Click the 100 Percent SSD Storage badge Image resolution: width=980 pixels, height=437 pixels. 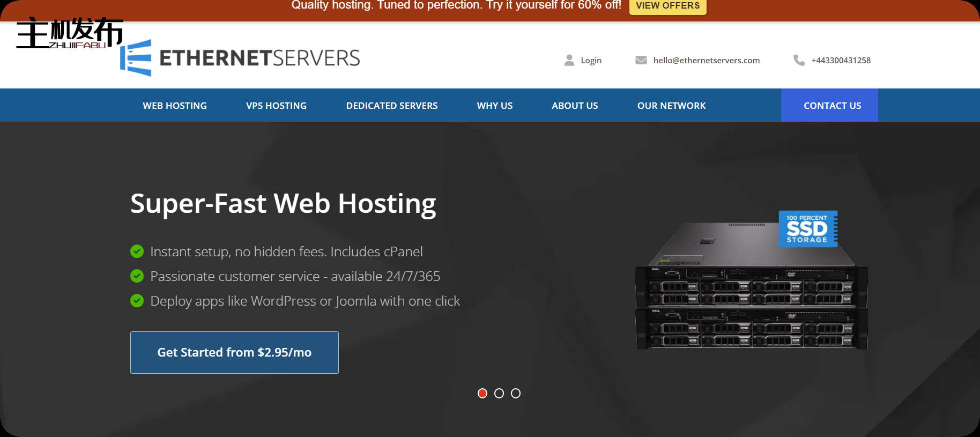(x=807, y=229)
